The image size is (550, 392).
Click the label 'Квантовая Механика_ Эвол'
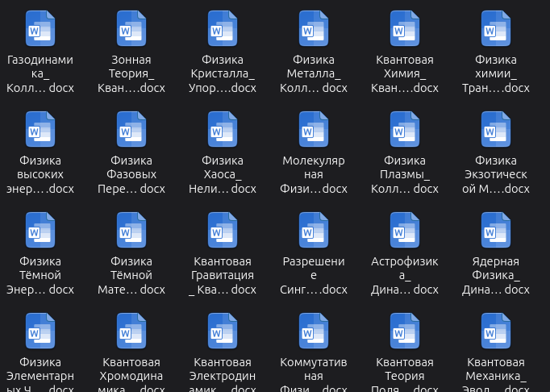point(496,374)
